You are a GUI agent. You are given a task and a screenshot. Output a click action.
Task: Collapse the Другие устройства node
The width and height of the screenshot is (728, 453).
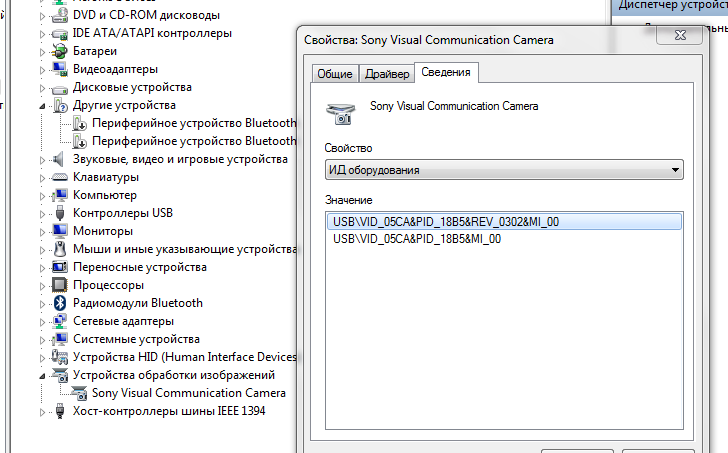click(x=43, y=106)
